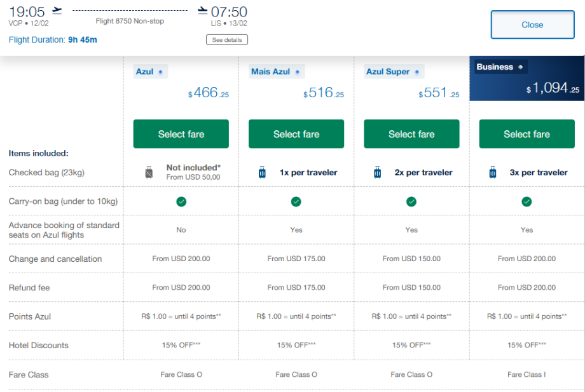Viewport: 585px width, 392px height.
Task: Click the Business fare info icon
Action: pos(520,67)
